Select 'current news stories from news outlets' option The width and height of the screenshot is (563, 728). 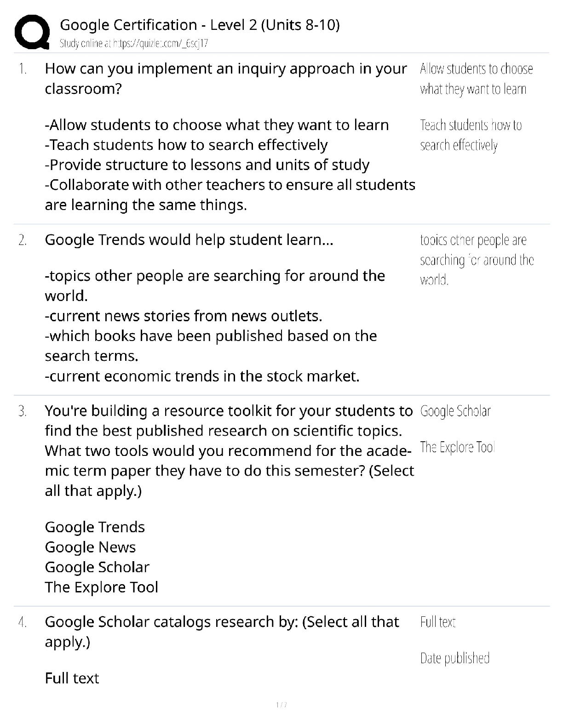[184, 316]
